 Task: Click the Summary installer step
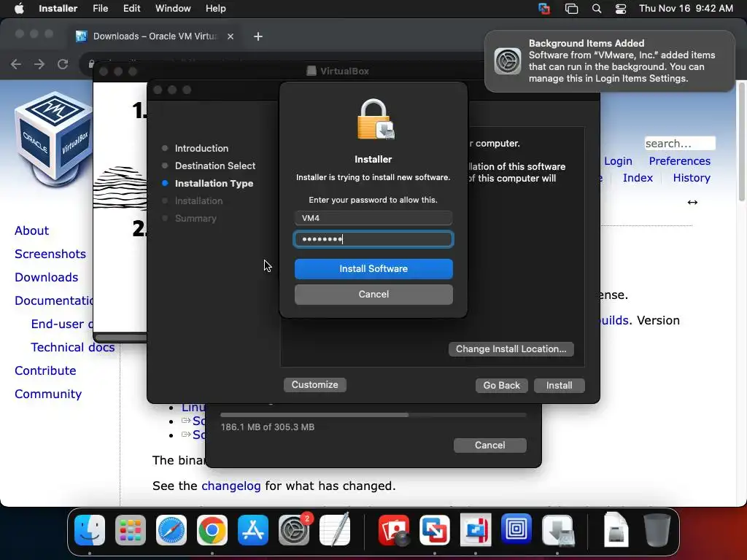196,218
